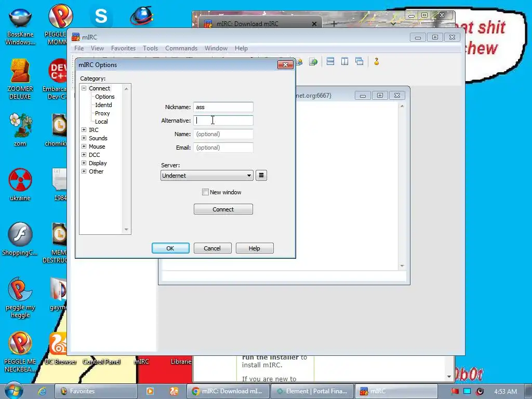Click the blue monitor system tray icon
532x399 pixels.
[x=467, y=391]
